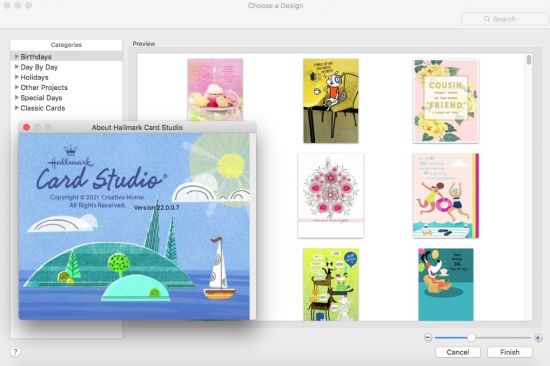Select the pink flower bouquet card
Screen dimensions: 550x366
(x=331, y=195)
